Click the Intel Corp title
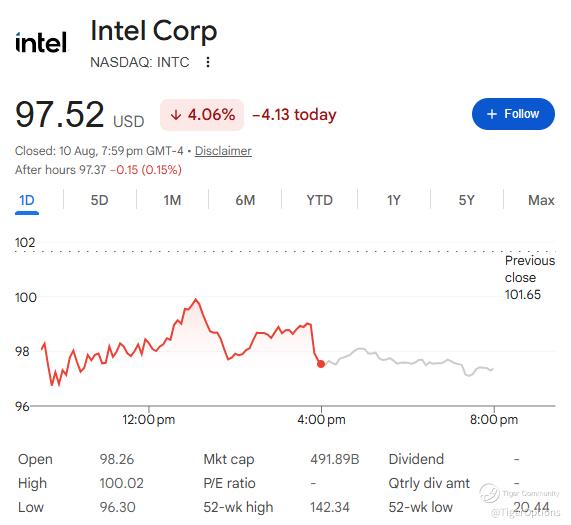This screenshot has width=571, height=525. click(x=153, y=32)
